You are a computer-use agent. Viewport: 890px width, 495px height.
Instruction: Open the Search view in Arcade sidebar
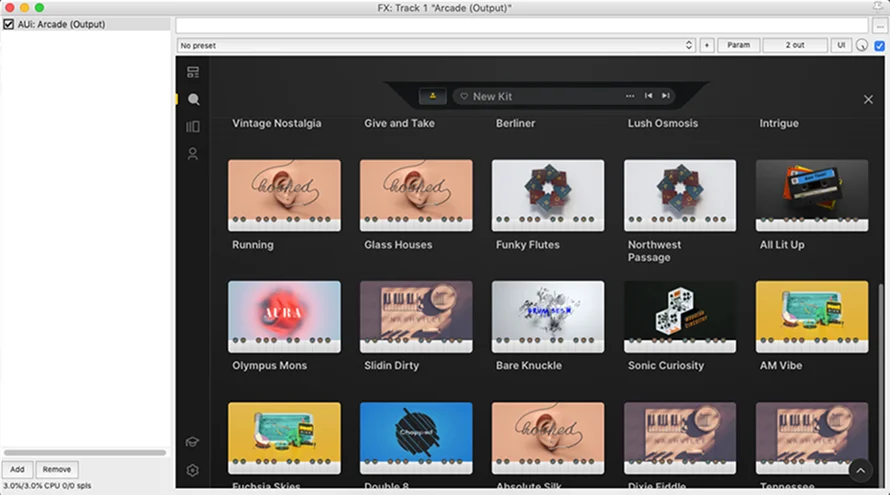tap(193, 99)
